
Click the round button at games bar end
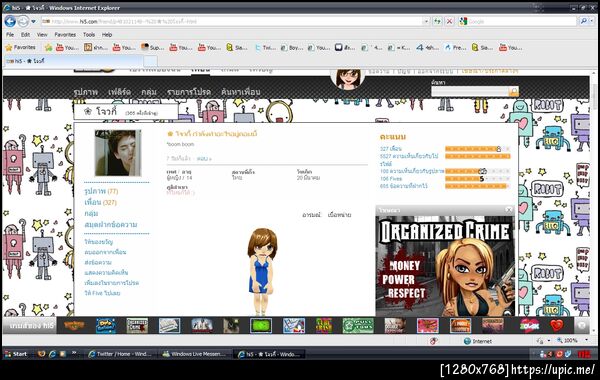582,326
